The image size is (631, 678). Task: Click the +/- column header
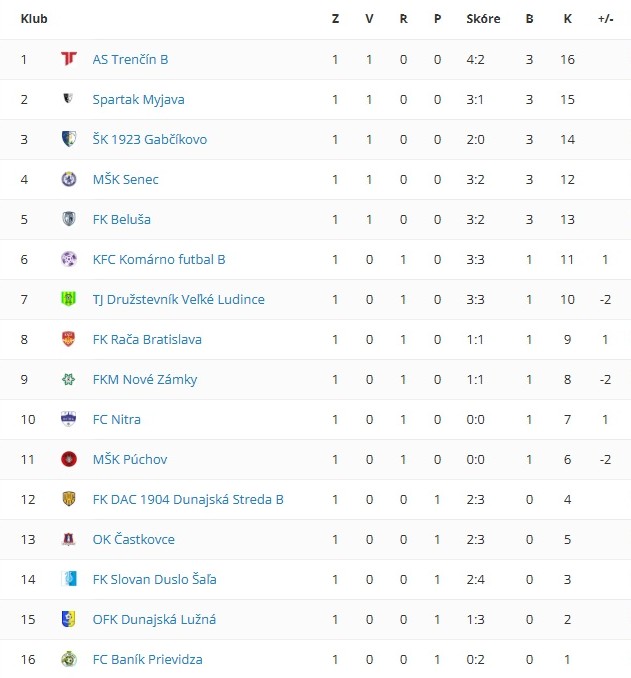click(x=605, y=19)
